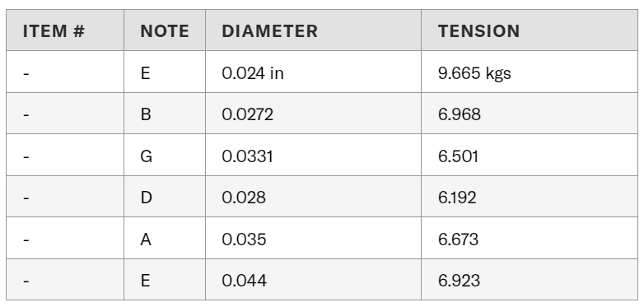Click the 6.192 tension value

click(x=457, y=198)
